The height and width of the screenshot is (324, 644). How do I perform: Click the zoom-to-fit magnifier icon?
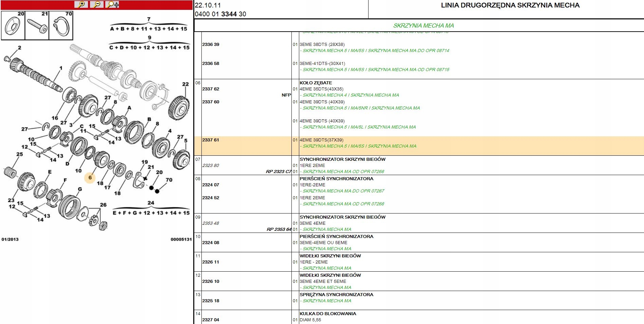[112, 4]
